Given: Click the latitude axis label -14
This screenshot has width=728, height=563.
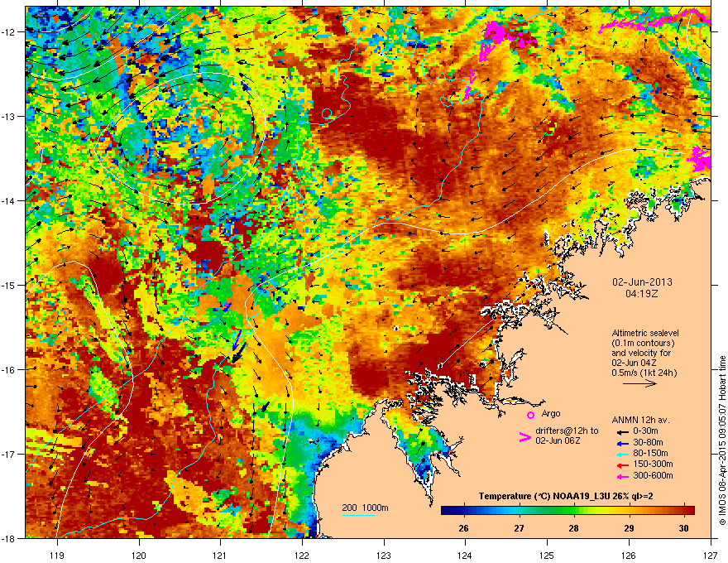Looking at the screenshot, I should click(x=8, y=200).
